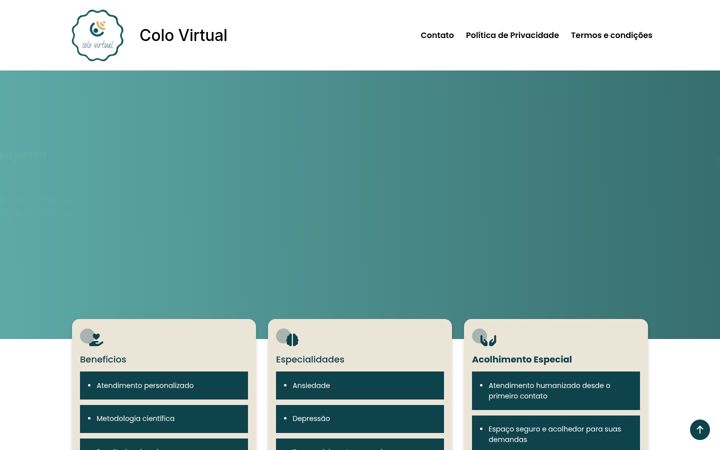720x450 pixels.
Task: Click the open-hands Acolhimento icon
Action: (x=488, y=340)
